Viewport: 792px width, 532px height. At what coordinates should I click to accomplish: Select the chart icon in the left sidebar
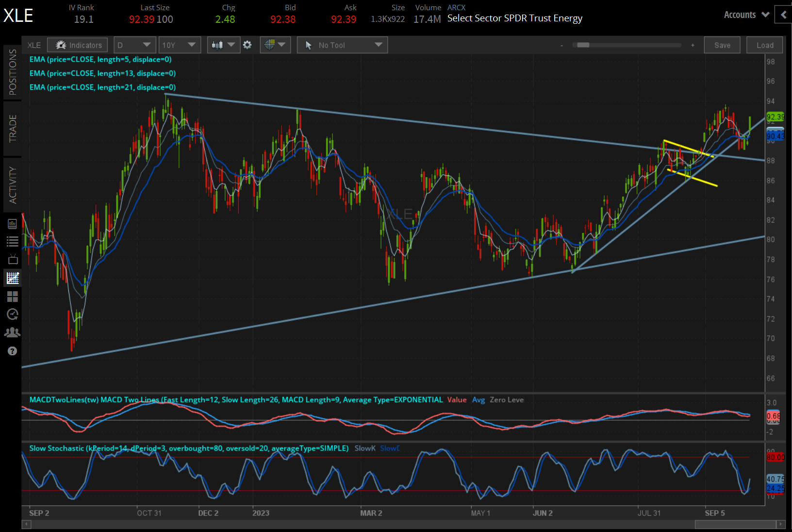[x=13, y=278]
